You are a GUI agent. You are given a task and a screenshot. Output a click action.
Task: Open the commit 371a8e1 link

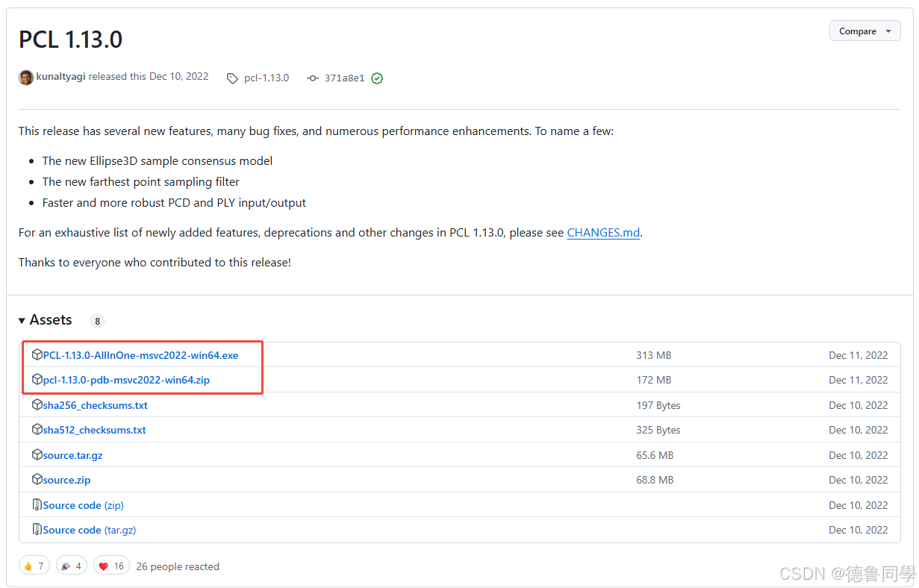tap(344, 78)
